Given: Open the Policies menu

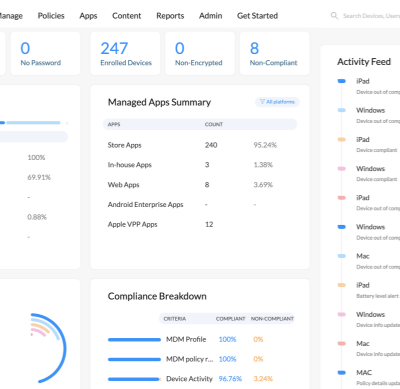Looking at the screenshot, I should [x=51, y=16].
